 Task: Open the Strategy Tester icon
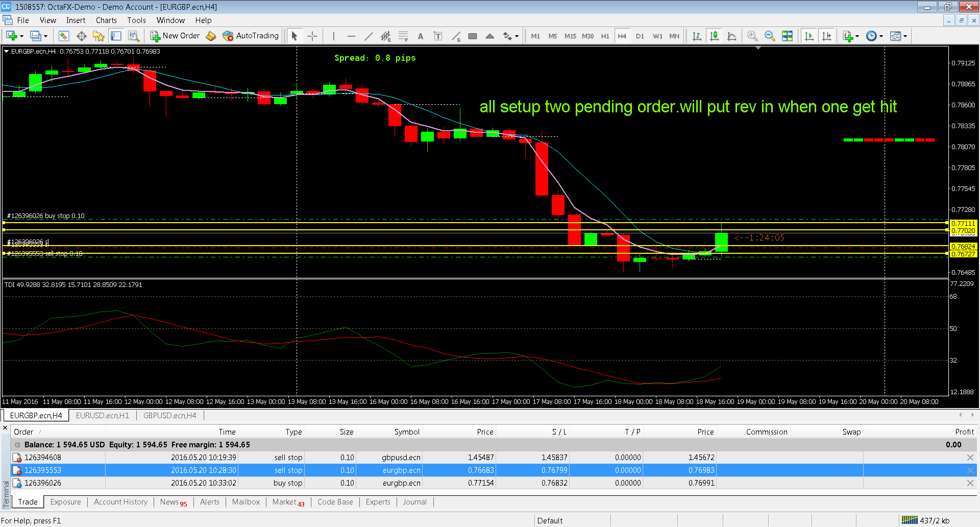click(133, 36)
